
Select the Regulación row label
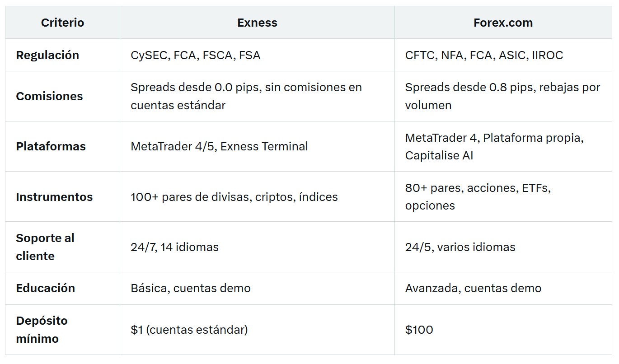47,55
